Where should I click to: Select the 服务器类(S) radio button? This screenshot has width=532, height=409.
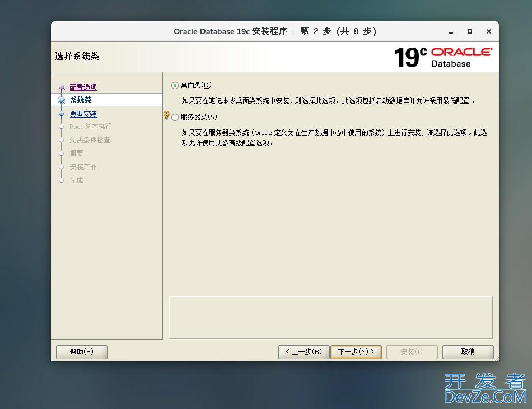click(175, 118)
